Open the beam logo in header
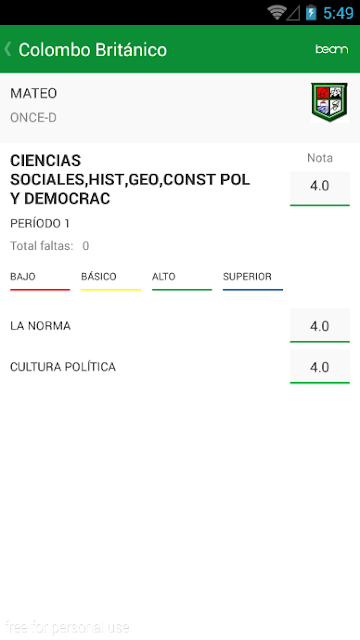Image resolution: width=360 pixels, height=640 pixels. [331, 49]
